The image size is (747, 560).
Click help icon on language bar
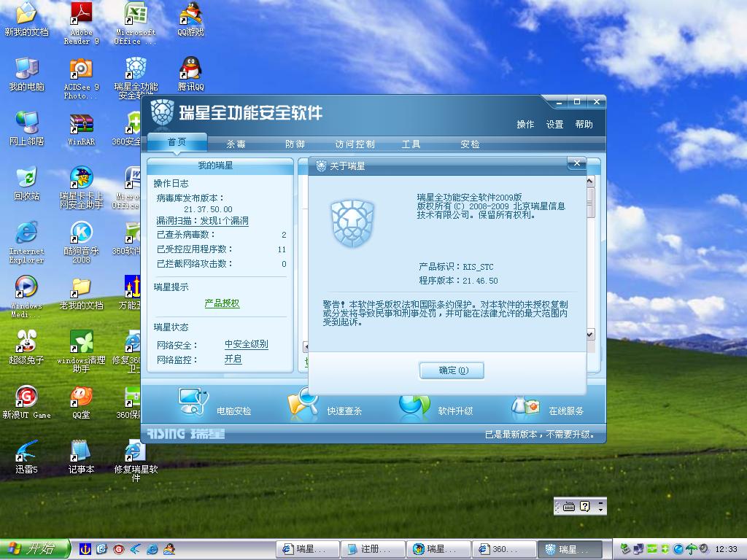click(585, 506)
